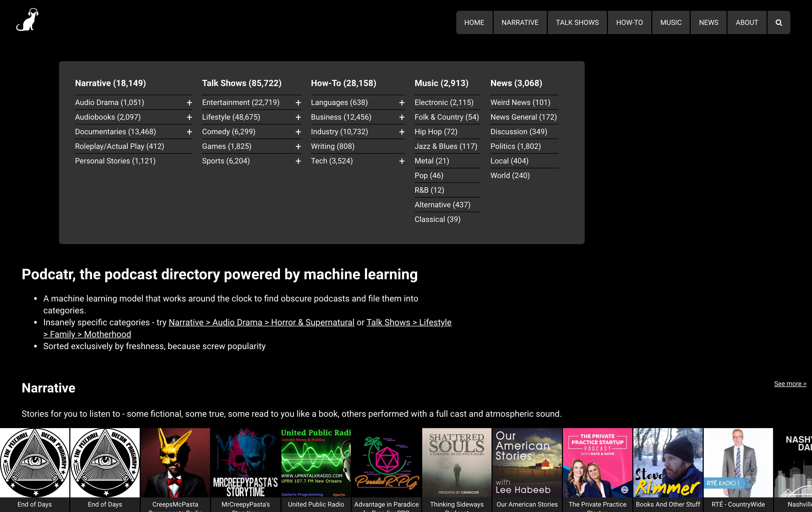Expand the Audiobooks subcategories

189,117
